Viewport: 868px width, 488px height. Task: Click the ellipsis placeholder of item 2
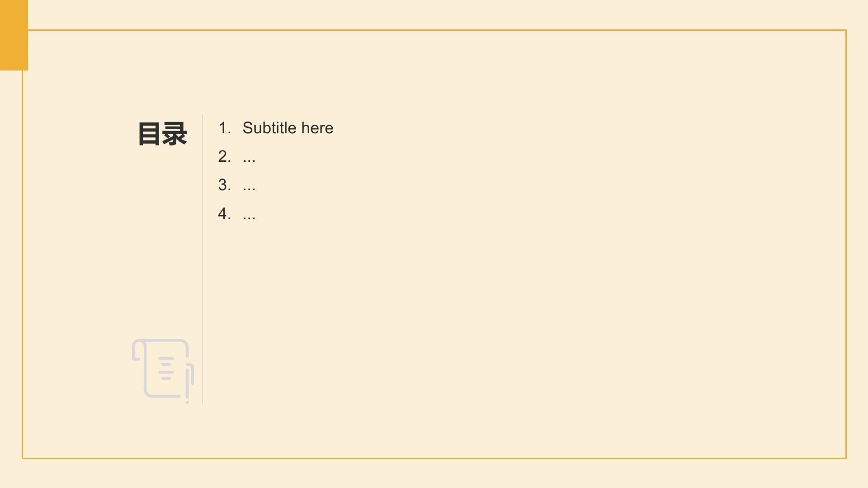pyautogui.click(x=249, y=161)
